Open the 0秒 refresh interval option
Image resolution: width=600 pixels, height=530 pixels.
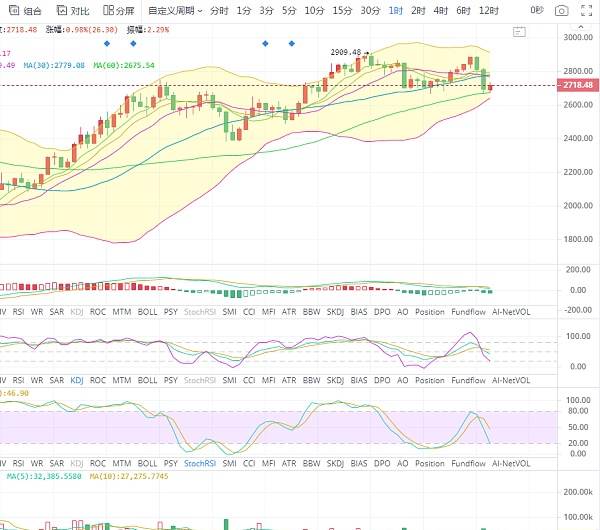pos(537,10)
